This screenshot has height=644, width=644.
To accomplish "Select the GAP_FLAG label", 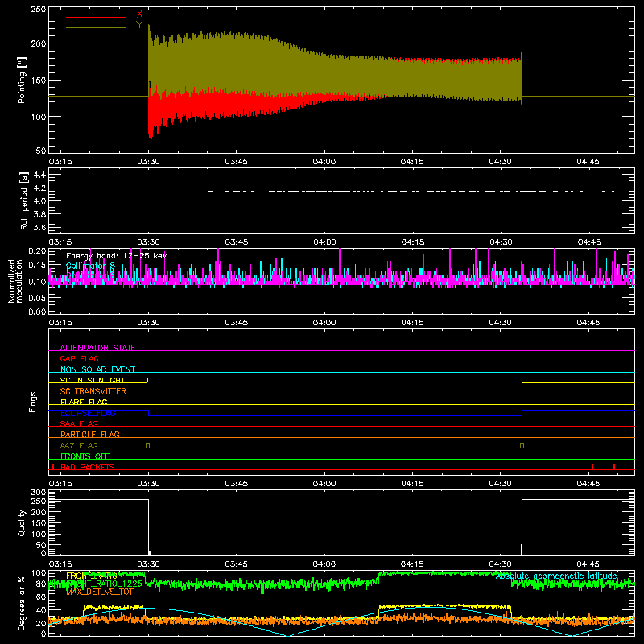I will point(79,358).
